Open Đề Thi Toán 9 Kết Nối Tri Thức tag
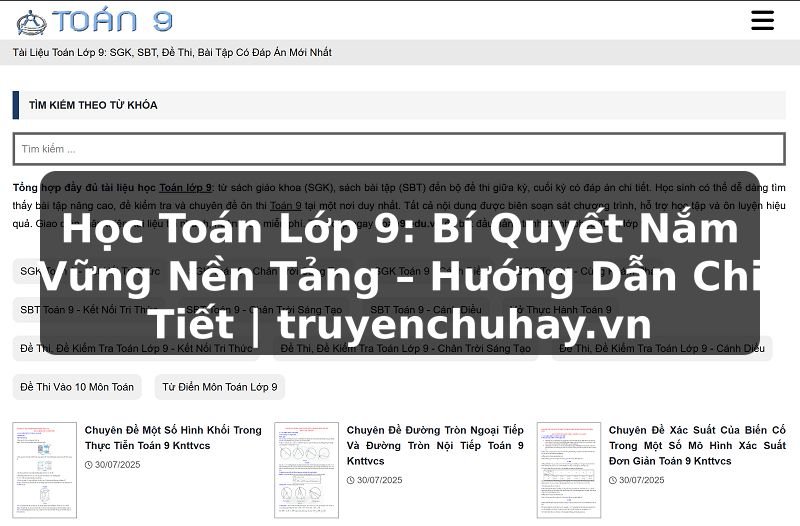This screenshot has height=526, width=800. [136, 348]
